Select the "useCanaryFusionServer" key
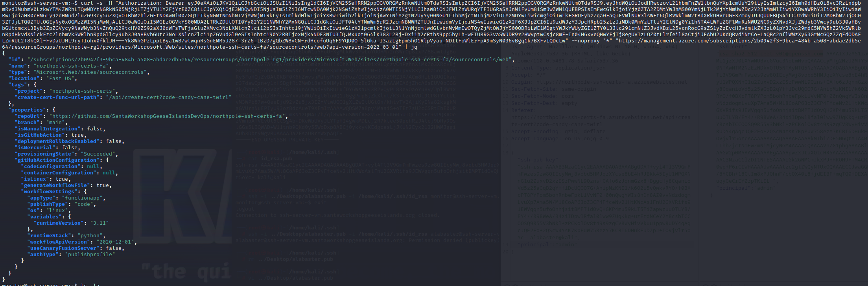Image resolution: width=868 pixels, height=286 pixels. click(63, 248)
